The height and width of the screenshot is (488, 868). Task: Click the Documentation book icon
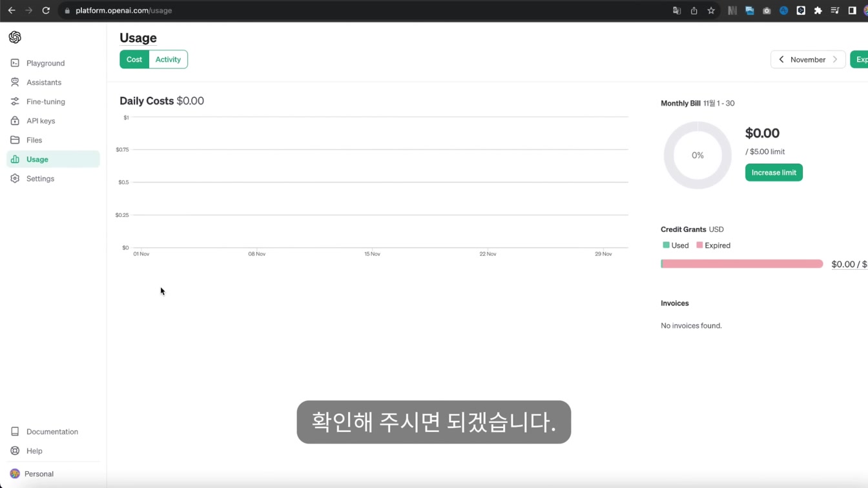[15, 432]
